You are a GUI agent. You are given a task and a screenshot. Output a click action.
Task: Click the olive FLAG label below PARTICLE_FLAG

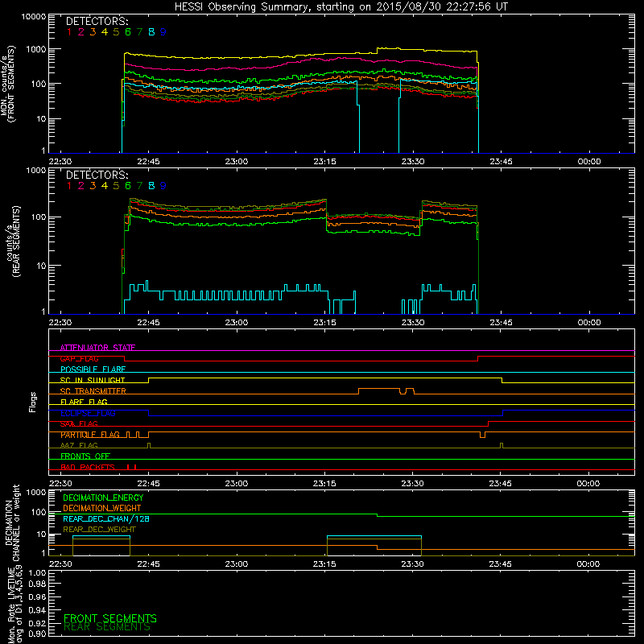point(79,446)
